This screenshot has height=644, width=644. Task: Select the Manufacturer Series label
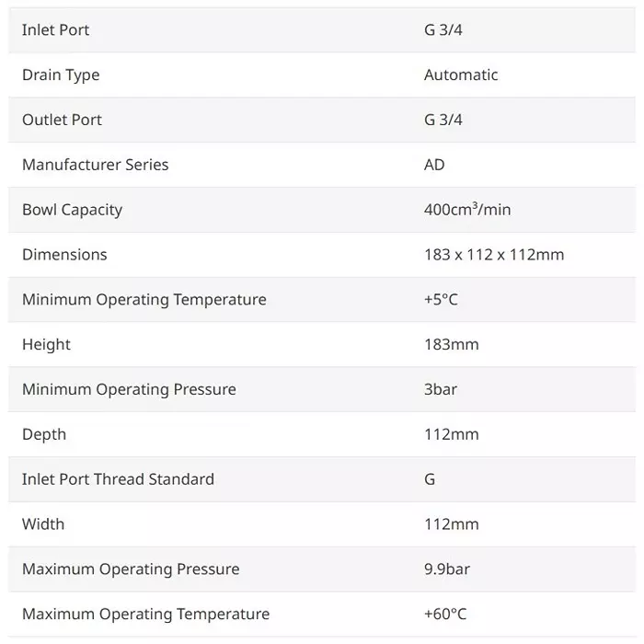point(96,166)
